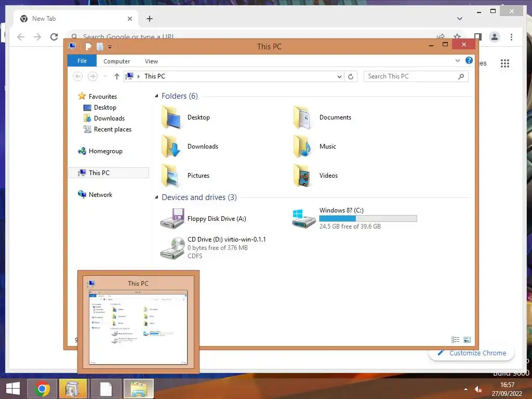The width and height of the screenshot is (532, 399).
Task: Click Chrome icon in taskbar
Action: click(42, 389)
